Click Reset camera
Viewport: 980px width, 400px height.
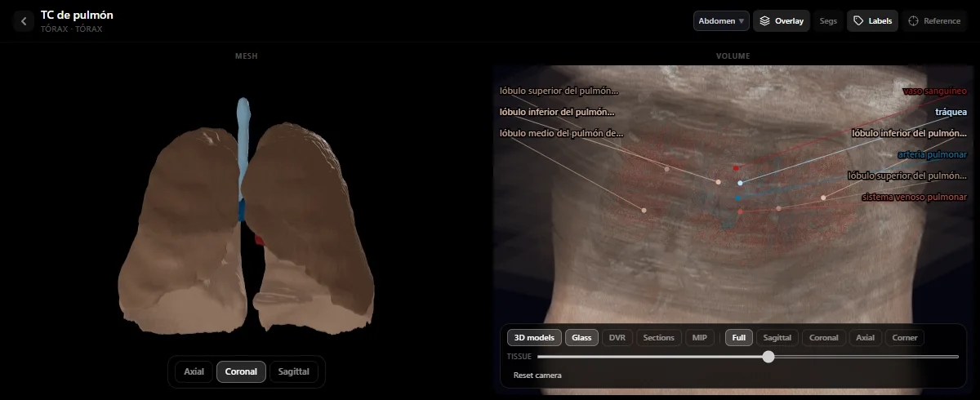(x=537, y=376)
